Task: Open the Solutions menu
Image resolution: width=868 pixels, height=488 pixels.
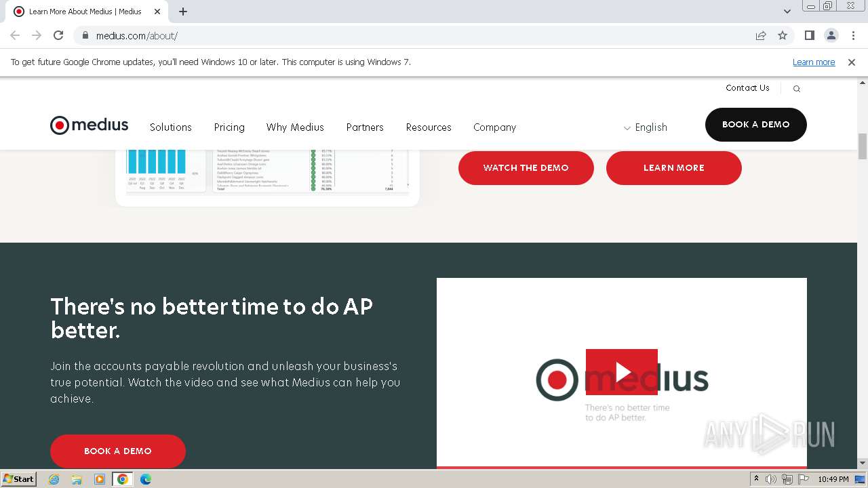Action: pyautogui.click(x=171, y=127)
